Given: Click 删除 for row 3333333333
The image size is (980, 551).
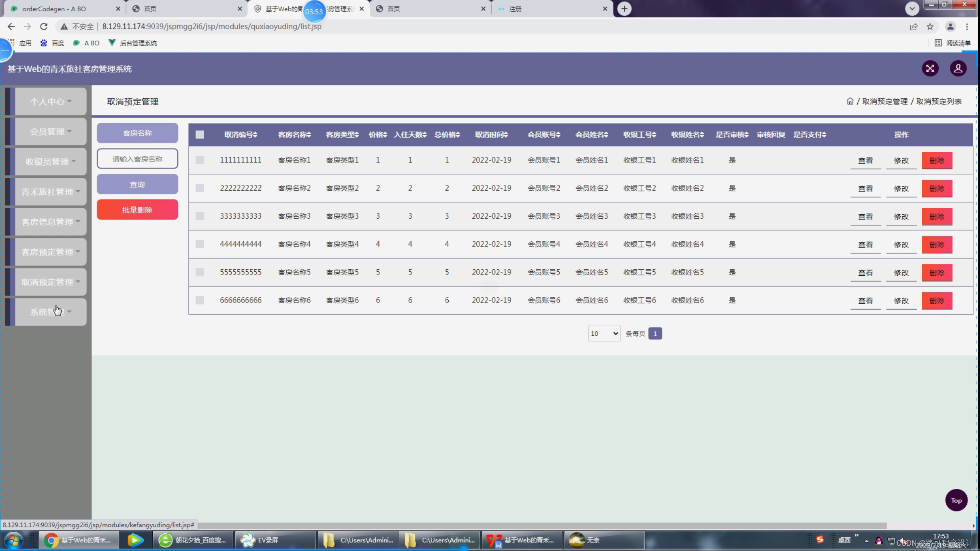Looking at the screenshot, I should 936,217.
